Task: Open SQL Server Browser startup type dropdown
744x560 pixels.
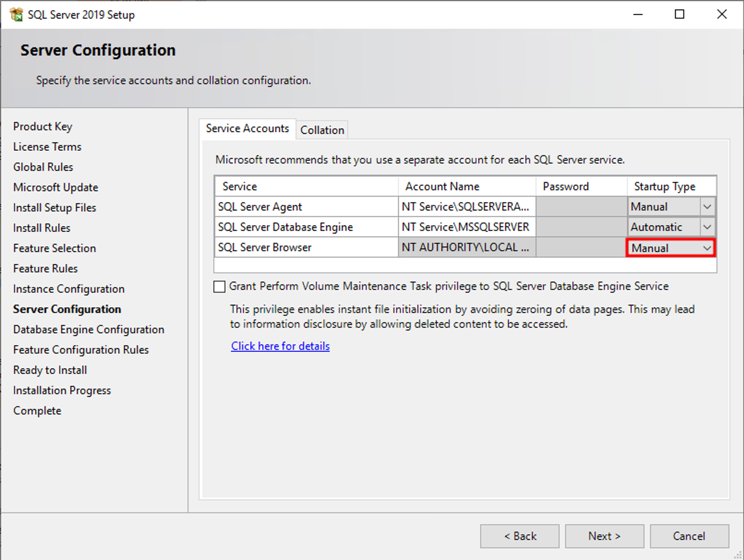Action: [706, 248]
